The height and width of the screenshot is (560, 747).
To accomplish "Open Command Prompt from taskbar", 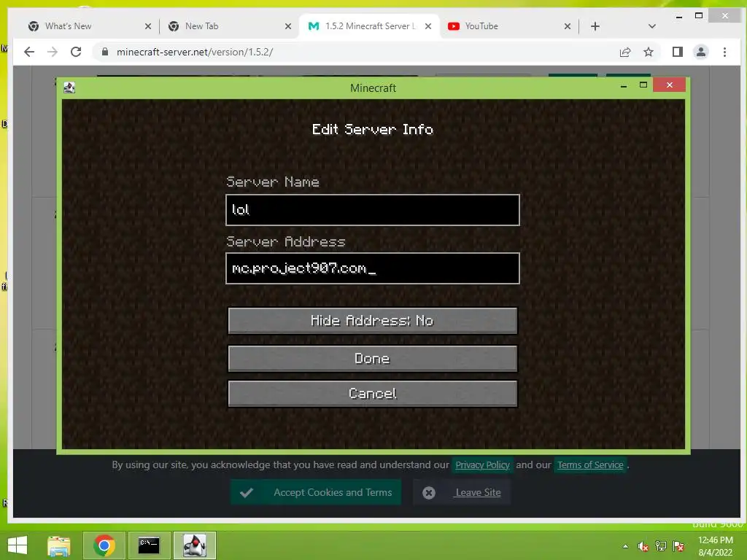I will 149,545.
